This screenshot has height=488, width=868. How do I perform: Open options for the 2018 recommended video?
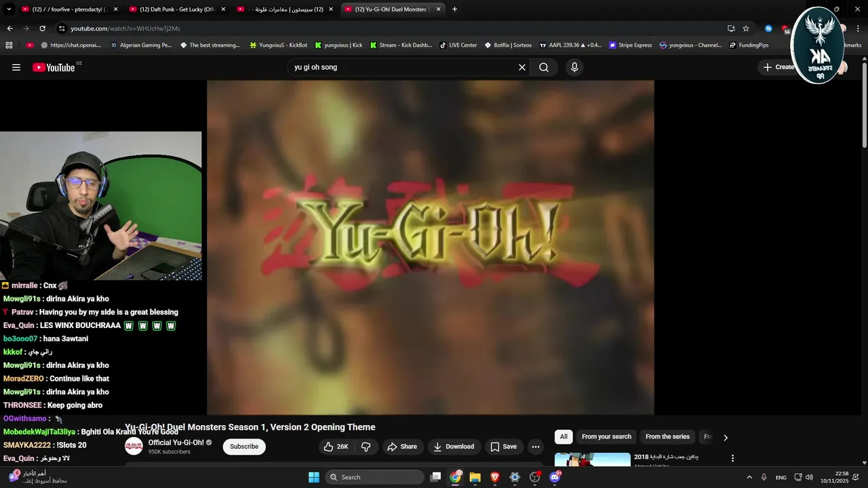click(732, 458)
